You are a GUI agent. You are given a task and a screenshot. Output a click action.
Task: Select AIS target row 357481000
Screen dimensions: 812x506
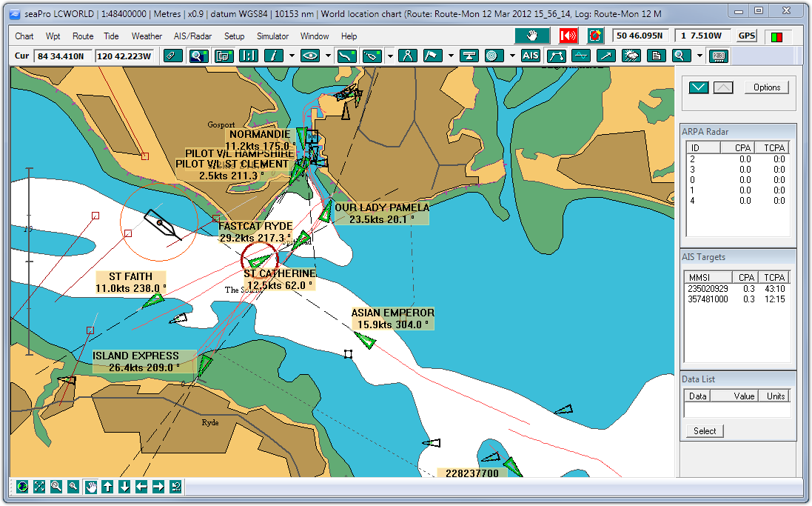point(737,299)
